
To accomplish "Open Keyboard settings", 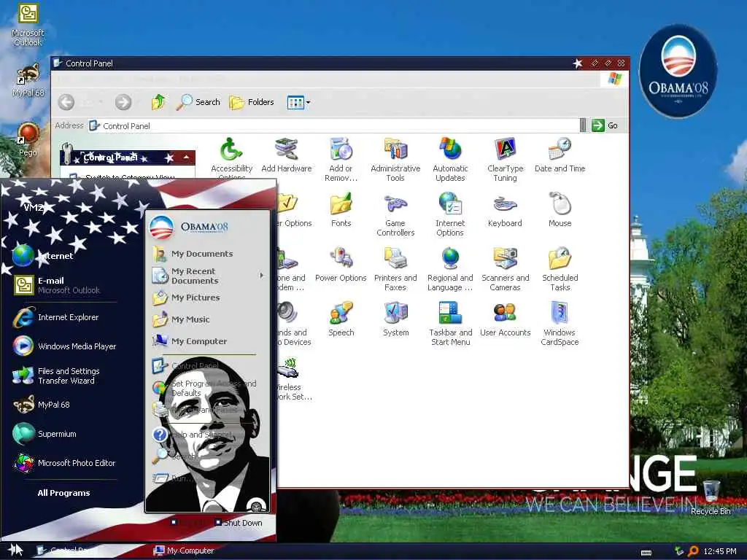I will coord(505,209).
